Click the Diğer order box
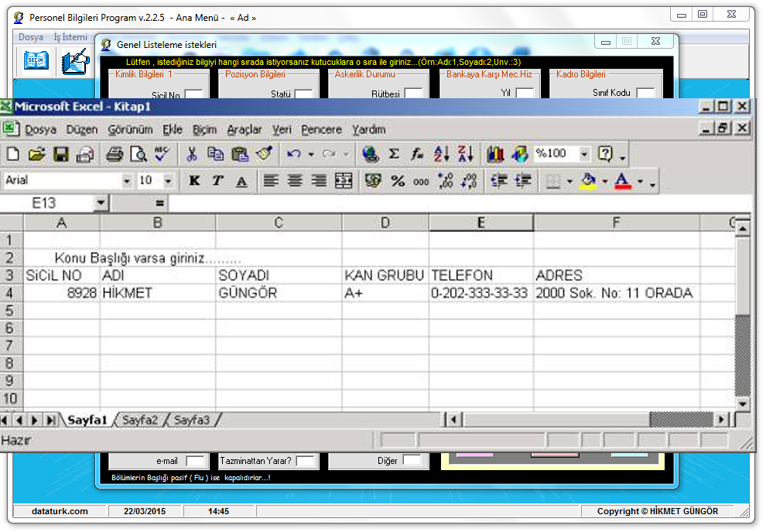This screenshot has height=532, width=766. tap(412, 460)
